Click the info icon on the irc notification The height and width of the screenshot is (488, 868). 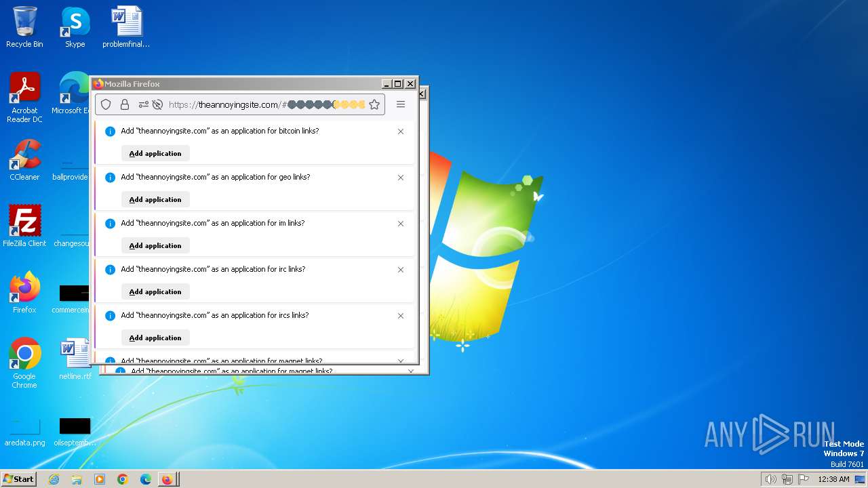pos(110,270)
